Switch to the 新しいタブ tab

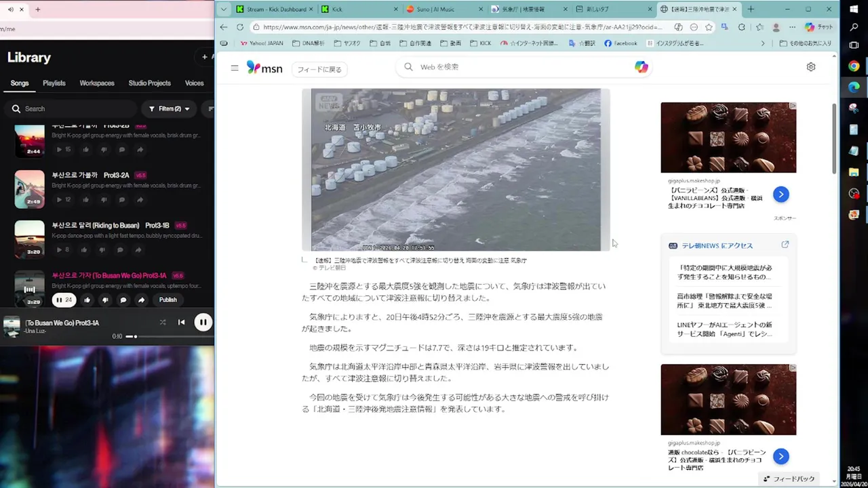(x=612, y=9)
